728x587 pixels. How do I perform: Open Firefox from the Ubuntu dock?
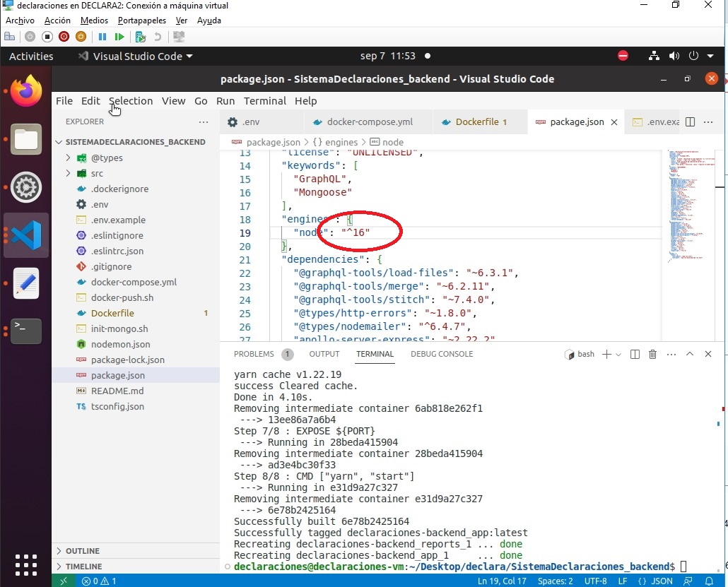(x=26, y=92)
